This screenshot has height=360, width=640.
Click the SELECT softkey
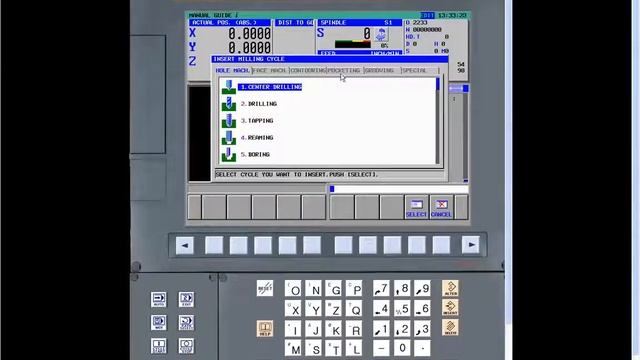(x=416, y=207)
